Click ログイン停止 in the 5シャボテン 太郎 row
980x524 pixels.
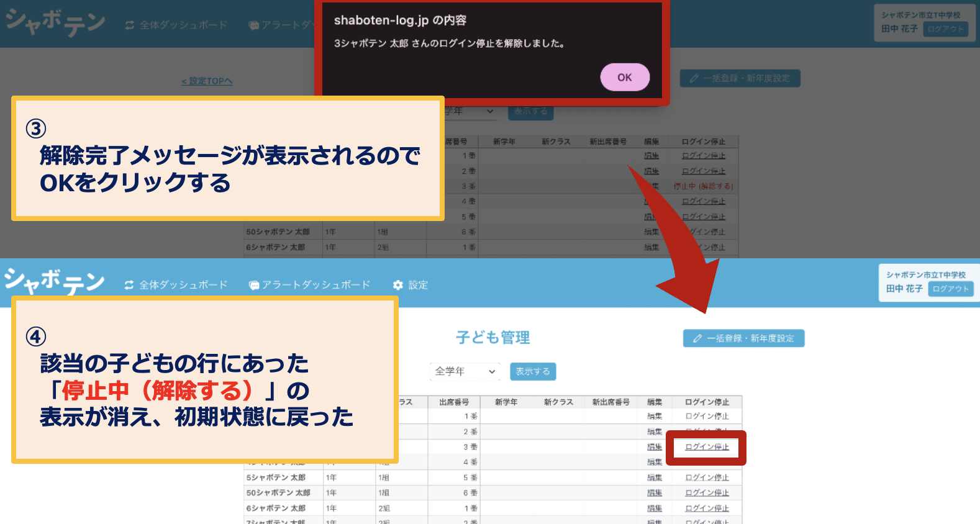point(707,477)
